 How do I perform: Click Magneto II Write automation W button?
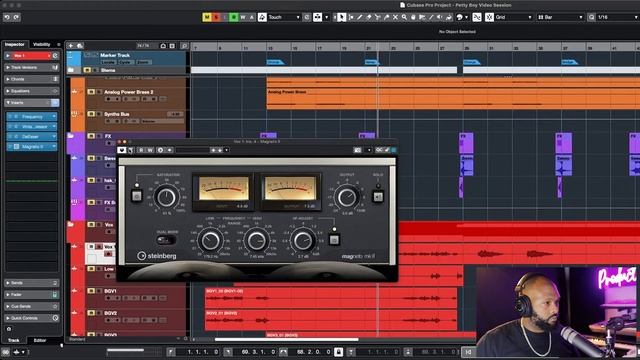pyautogui.click(x=150, y=150)
